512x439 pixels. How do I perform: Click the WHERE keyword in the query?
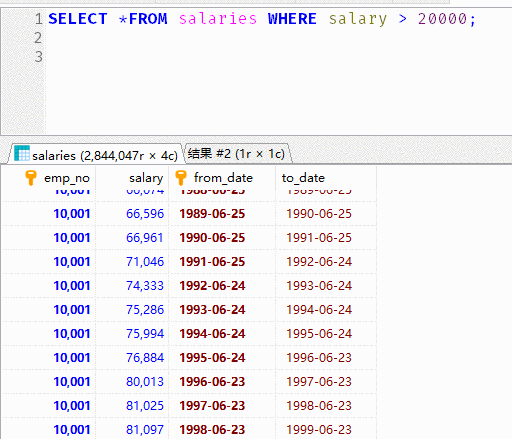click(292, 19)
